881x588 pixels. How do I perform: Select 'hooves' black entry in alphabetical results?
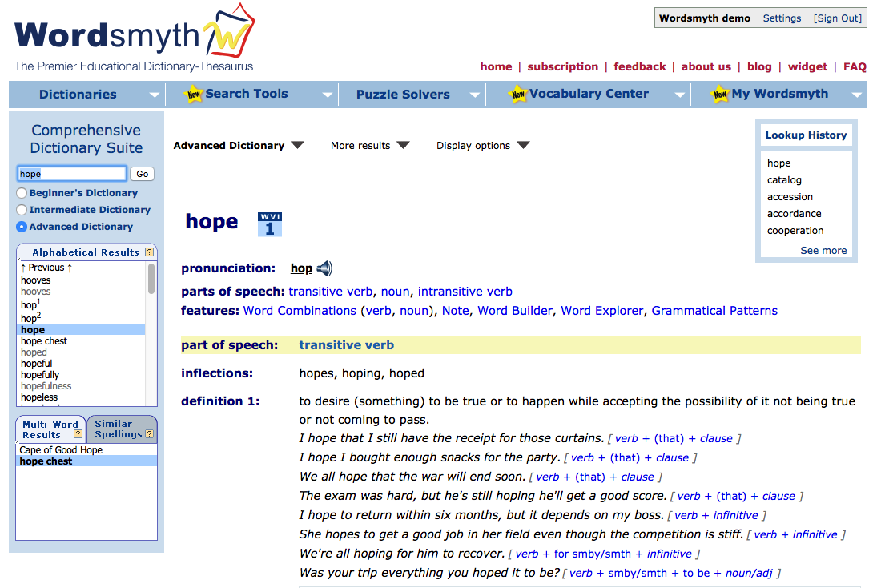(35, 280)
